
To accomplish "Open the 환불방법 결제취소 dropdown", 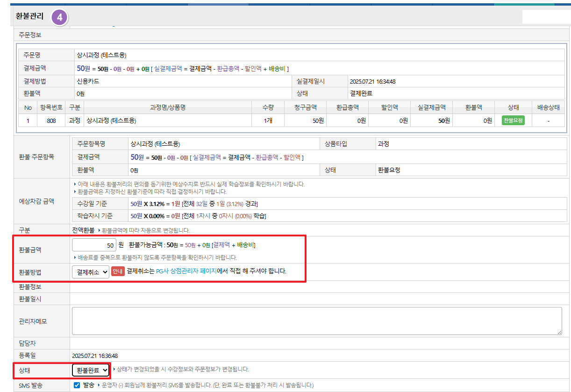I will 90,271.
